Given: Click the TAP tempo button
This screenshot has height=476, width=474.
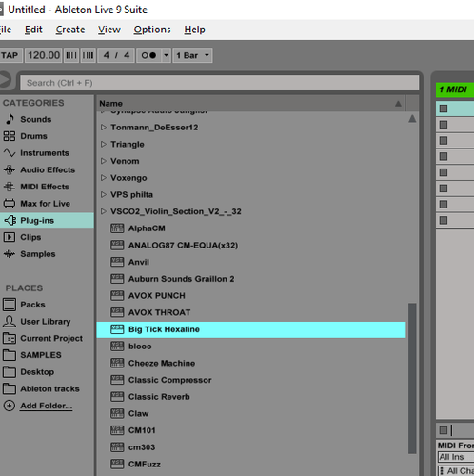Looking at the screenshot, I should (x=10, y=55).
